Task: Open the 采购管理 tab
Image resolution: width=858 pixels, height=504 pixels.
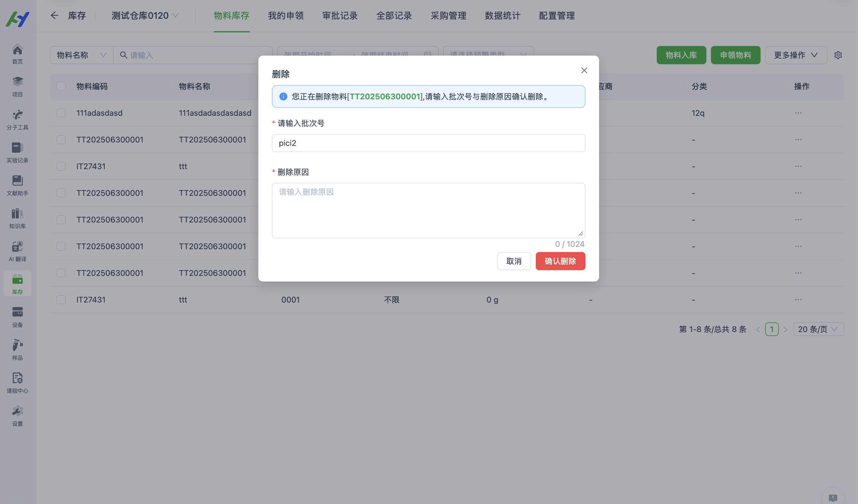Action: [x=448, y=15]
